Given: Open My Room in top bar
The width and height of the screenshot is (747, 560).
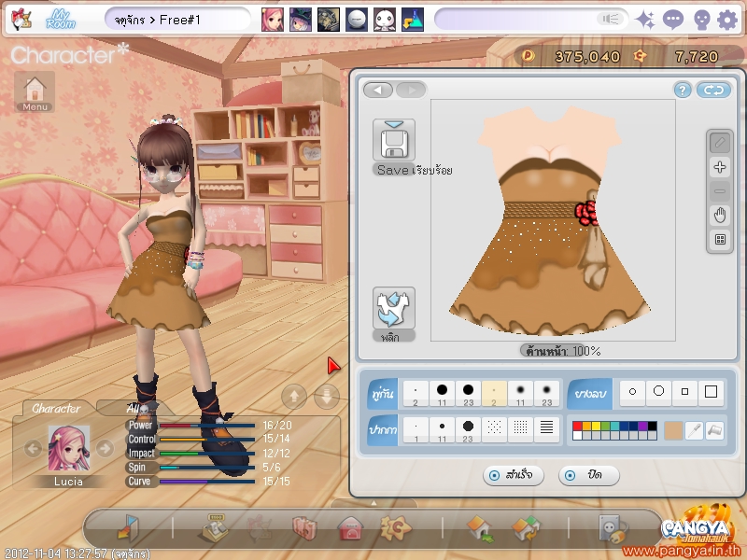Looking at the screenshot, I should pyautogui.click(x=61, y=20).
